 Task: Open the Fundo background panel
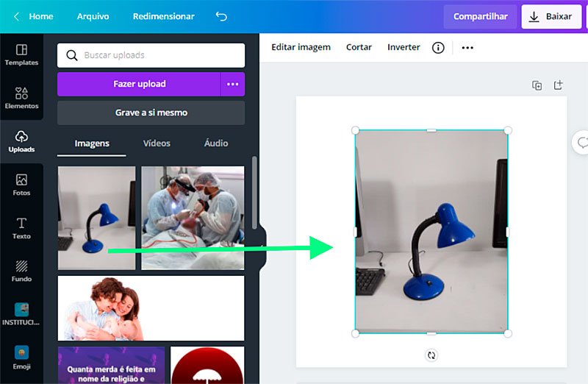[21, 271]
